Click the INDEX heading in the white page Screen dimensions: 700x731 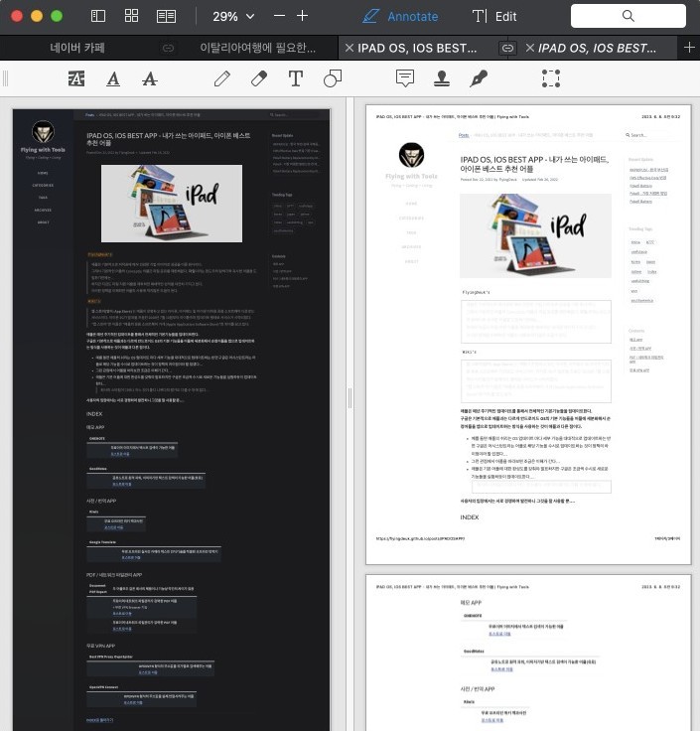(470, 517)
